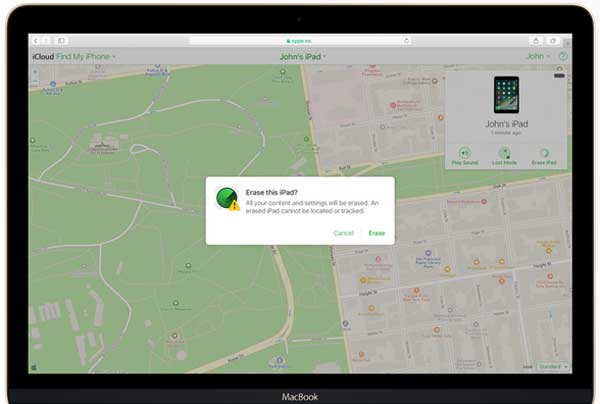Click the reload icon in address bar
This screenshot has width=600, height=404.
406,41
